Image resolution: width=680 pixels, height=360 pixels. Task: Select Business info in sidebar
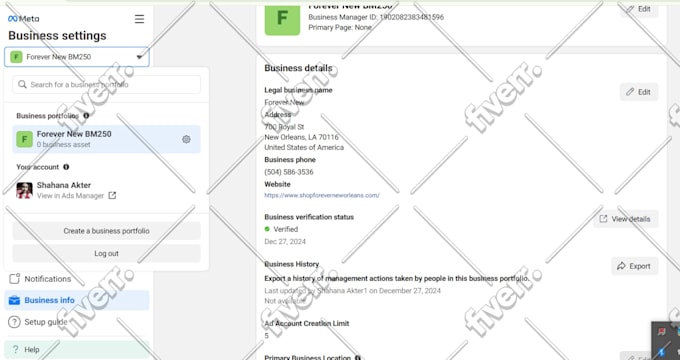pos(77,300)
